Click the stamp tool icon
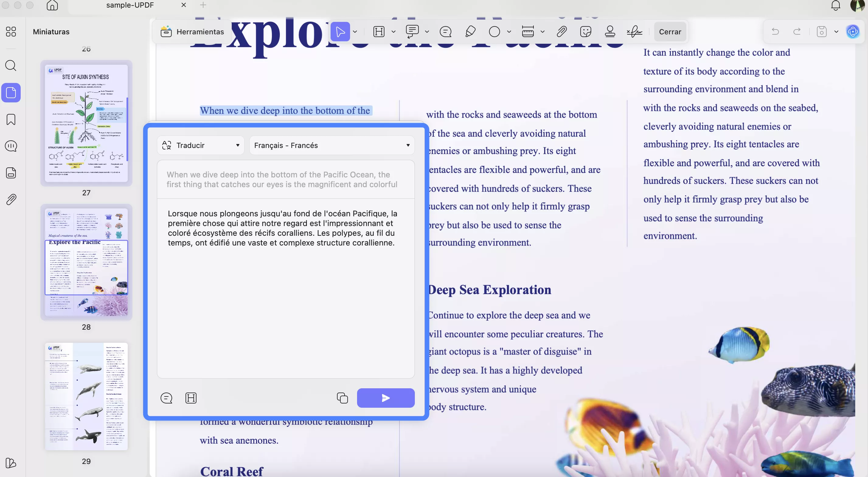The height and width of the screenshot is (477, 868). (x=610, y=32)
